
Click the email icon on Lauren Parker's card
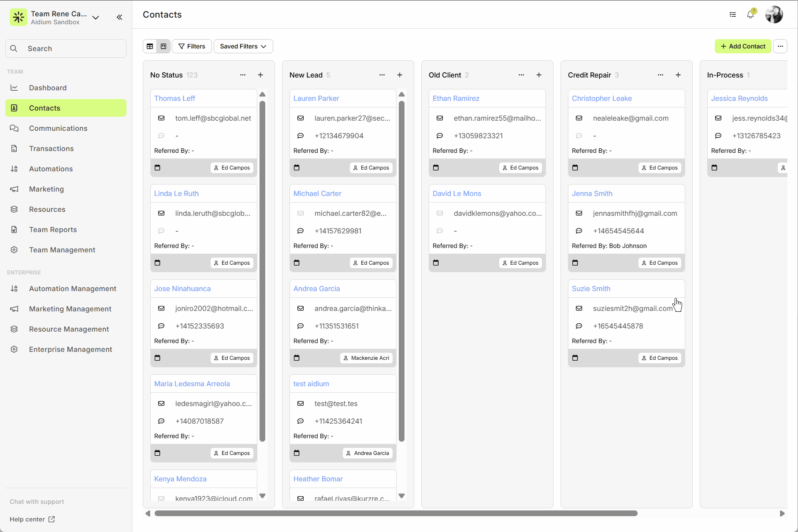[x=301, y=118]
